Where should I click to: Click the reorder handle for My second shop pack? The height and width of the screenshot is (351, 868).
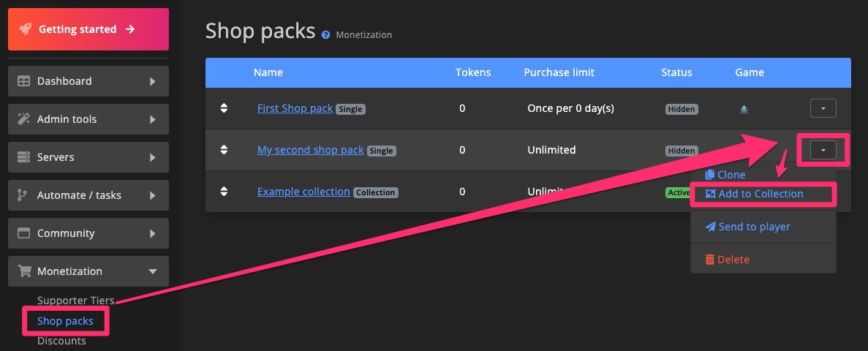coord(224,149)
